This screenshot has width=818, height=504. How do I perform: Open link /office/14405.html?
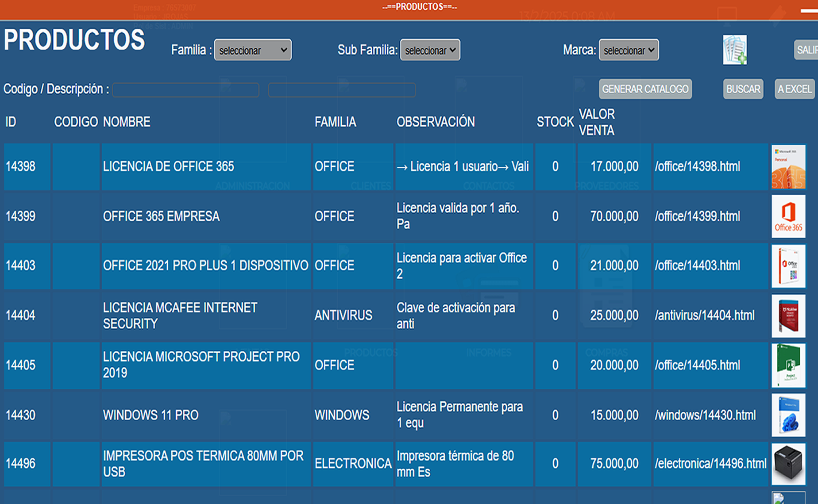[x=697, y=365]
